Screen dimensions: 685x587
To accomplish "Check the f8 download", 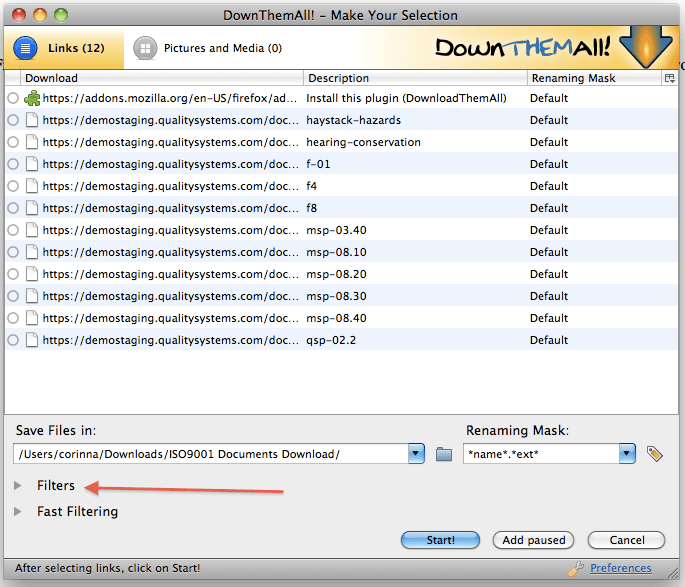I will click(13, 208).
